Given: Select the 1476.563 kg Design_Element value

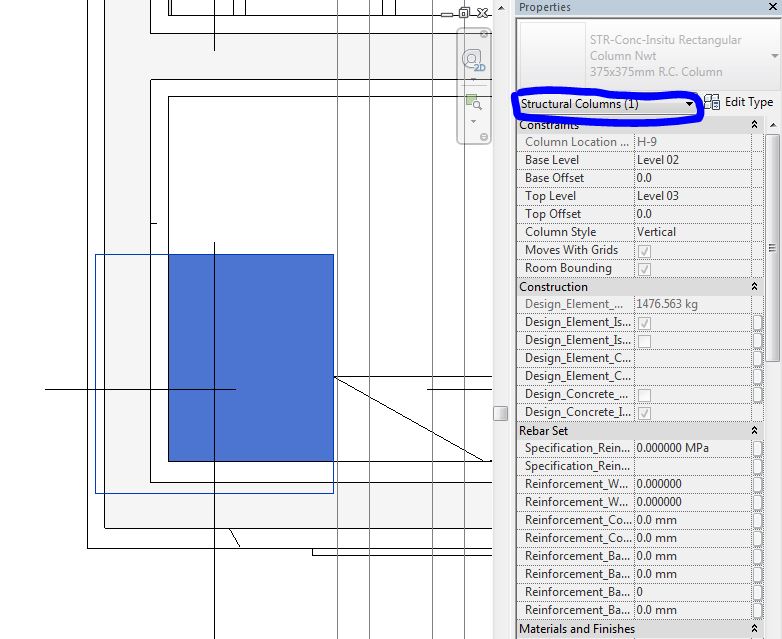Looking at the screenshot, I should 692,304.
